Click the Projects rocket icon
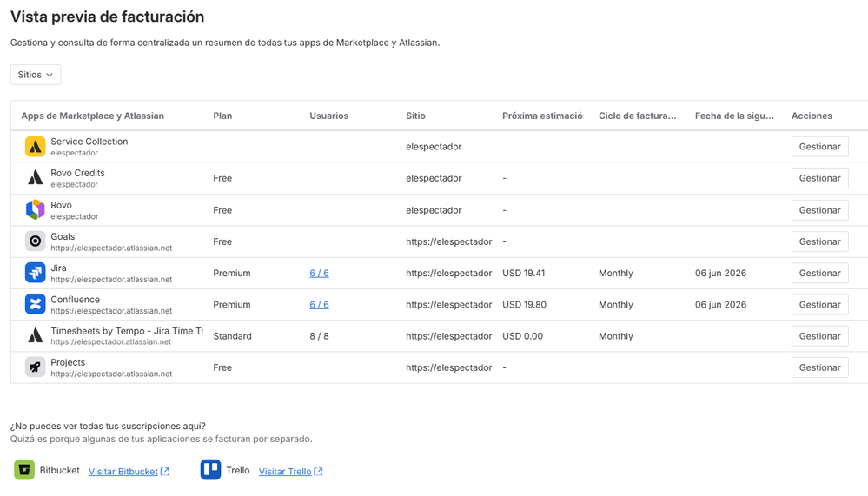The height and width of the screenshot is (496, 868). pyautogui.click(x=35, y=367)
